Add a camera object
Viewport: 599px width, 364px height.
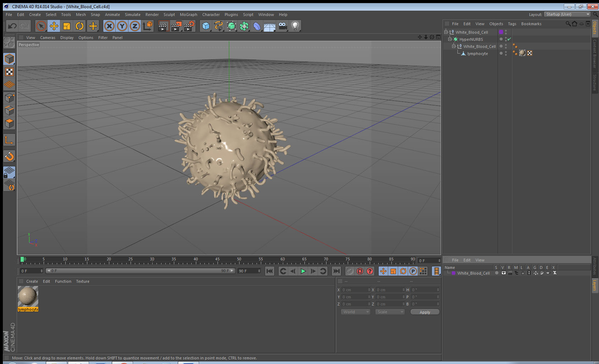click(x=282, y=26)
